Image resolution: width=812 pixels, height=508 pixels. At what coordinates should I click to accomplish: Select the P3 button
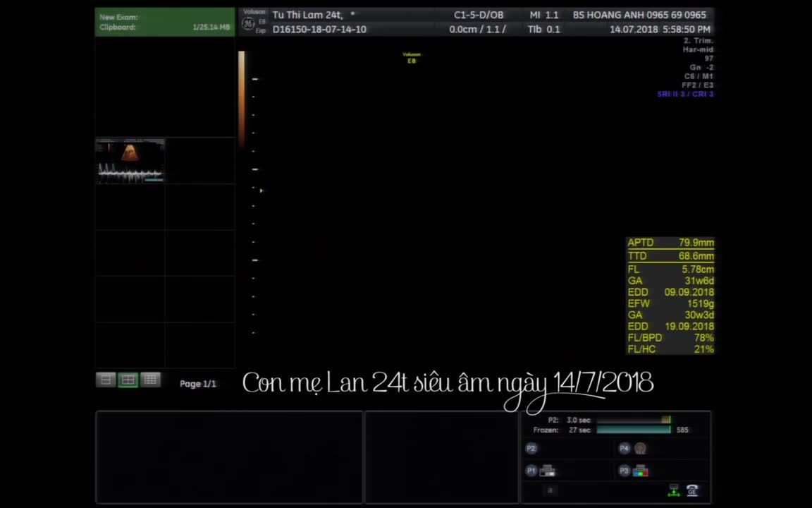click(x=625, y=471)
